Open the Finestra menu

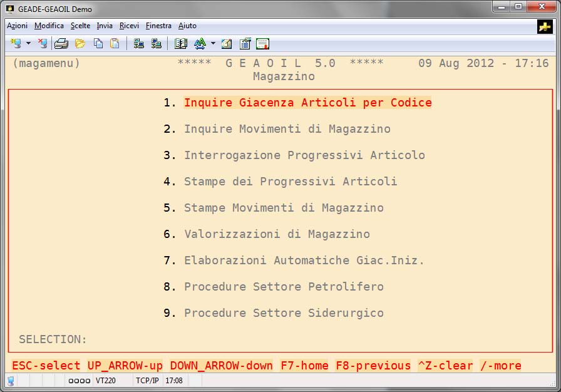pyautogui.click(x=158, y=26)
